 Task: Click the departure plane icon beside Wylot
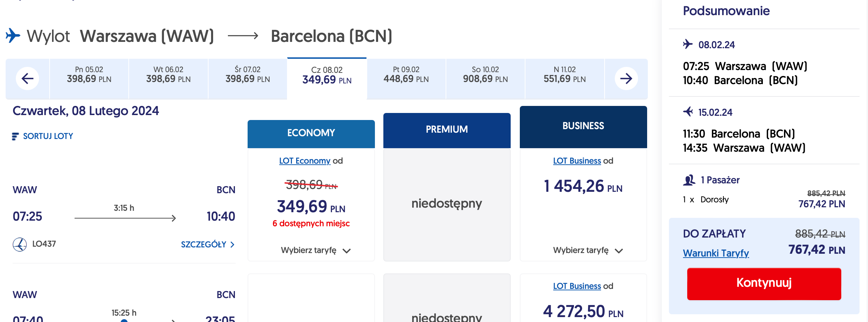(x=13, y=36)
